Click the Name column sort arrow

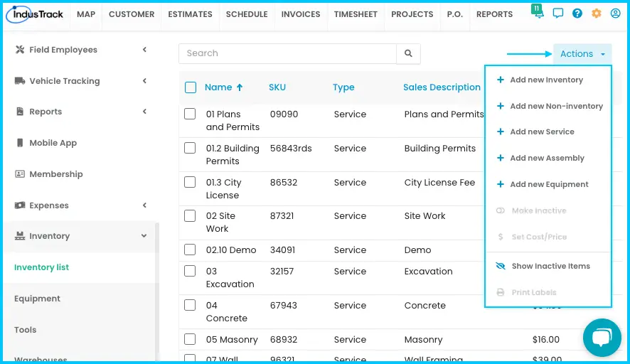tap(240, 87)
